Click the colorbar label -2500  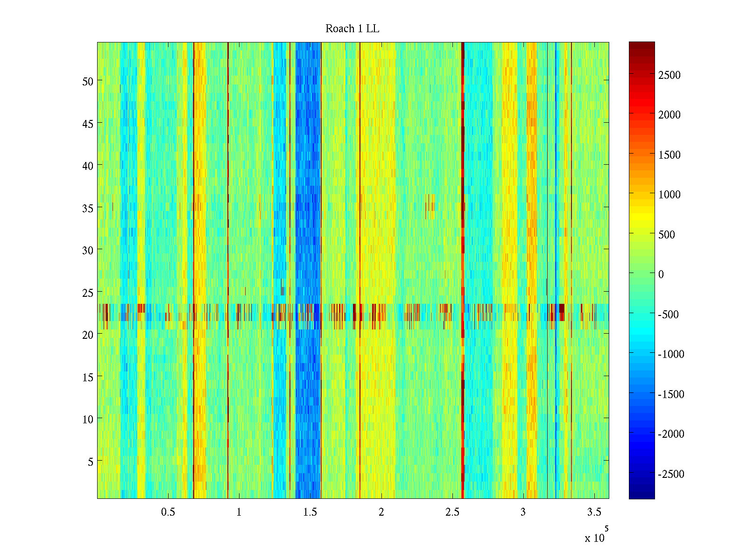pyautogui.click(x=671, y=474)
